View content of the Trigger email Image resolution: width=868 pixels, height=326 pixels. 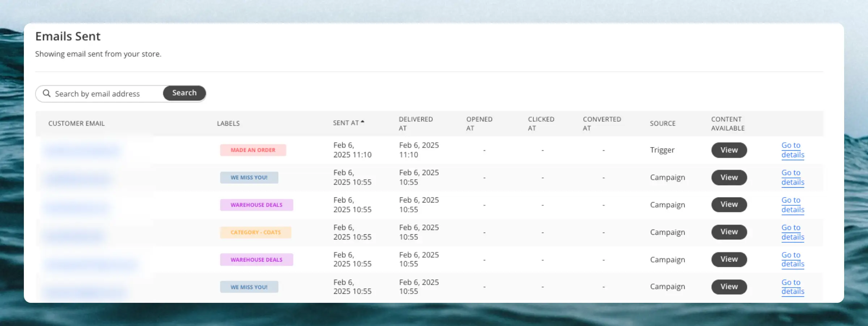click(x=729, y=150)
